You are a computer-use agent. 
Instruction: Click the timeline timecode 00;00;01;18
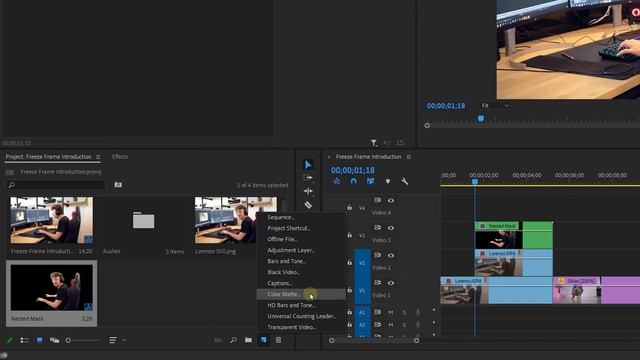click(x=353, y=170)
